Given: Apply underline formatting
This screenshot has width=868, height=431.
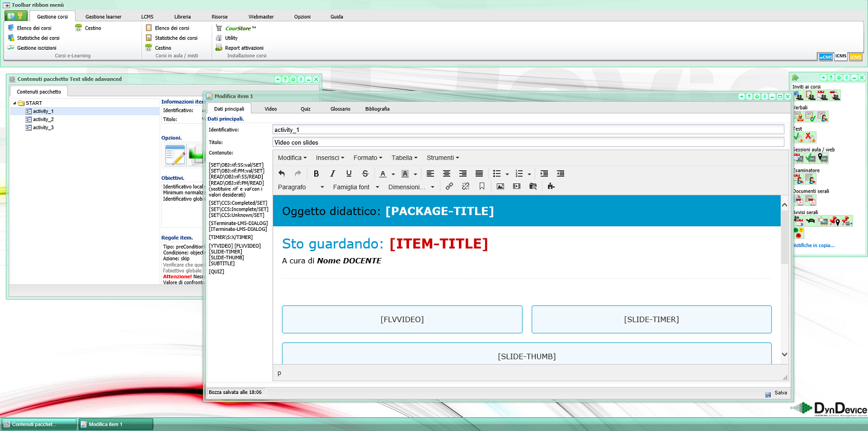Looking at the screenshot, I should point(349,174).
